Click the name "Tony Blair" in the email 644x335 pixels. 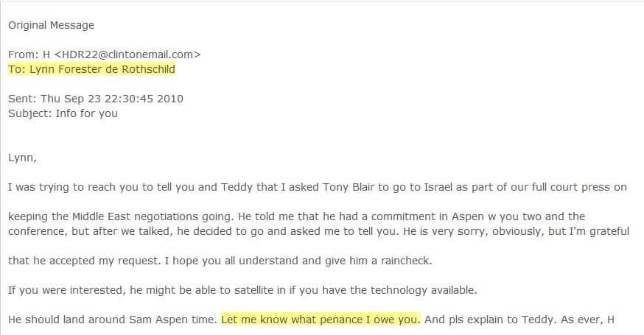[349, 187]
